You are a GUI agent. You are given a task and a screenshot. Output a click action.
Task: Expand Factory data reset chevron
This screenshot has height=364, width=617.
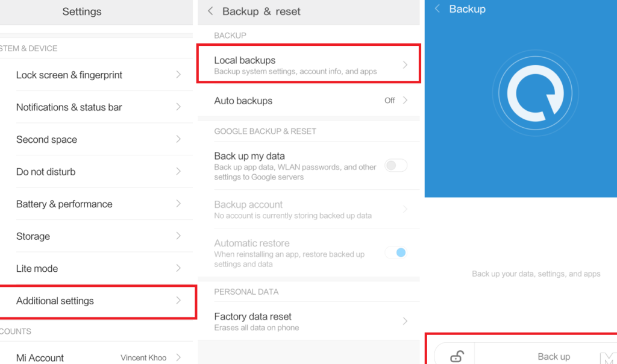coord(405,321)
